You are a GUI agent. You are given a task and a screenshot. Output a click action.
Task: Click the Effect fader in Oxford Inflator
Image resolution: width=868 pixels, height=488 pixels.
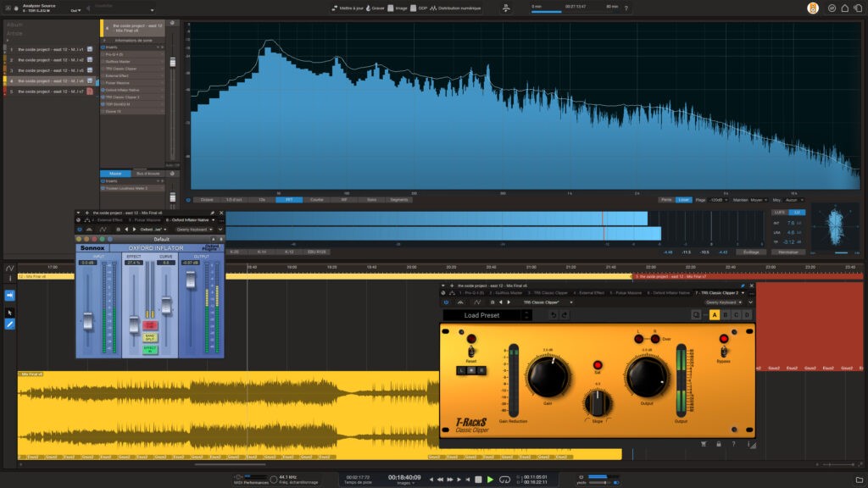(x=135, y=324)
